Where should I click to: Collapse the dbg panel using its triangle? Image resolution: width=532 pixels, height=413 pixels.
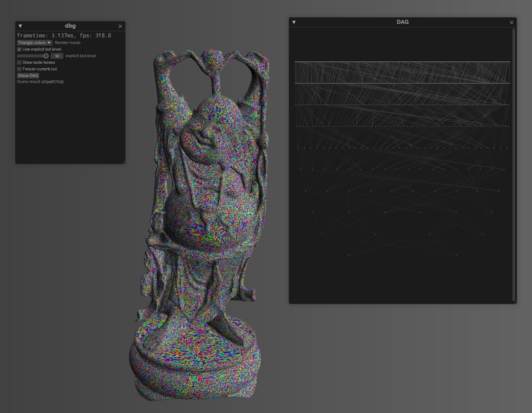point(20,26)
